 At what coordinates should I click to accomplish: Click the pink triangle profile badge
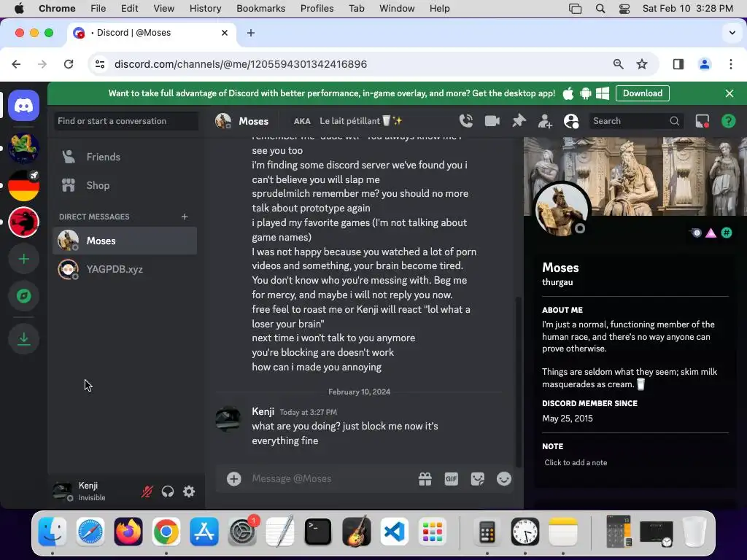click(711, 233)
